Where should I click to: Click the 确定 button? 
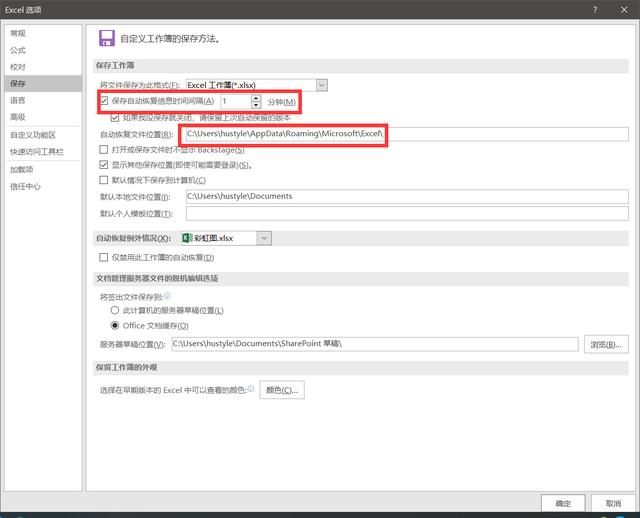coord(563,503)
